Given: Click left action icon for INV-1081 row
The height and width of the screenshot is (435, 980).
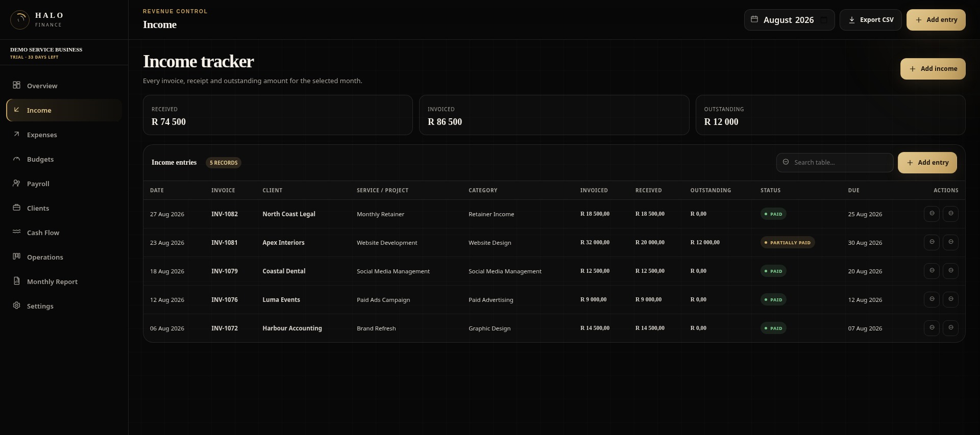Looking at the screenshot, I should (932, 242).
